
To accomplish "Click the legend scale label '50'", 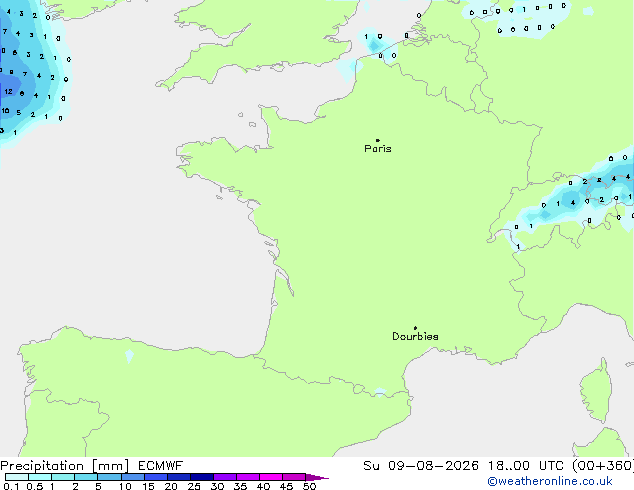I will point(309,486).
